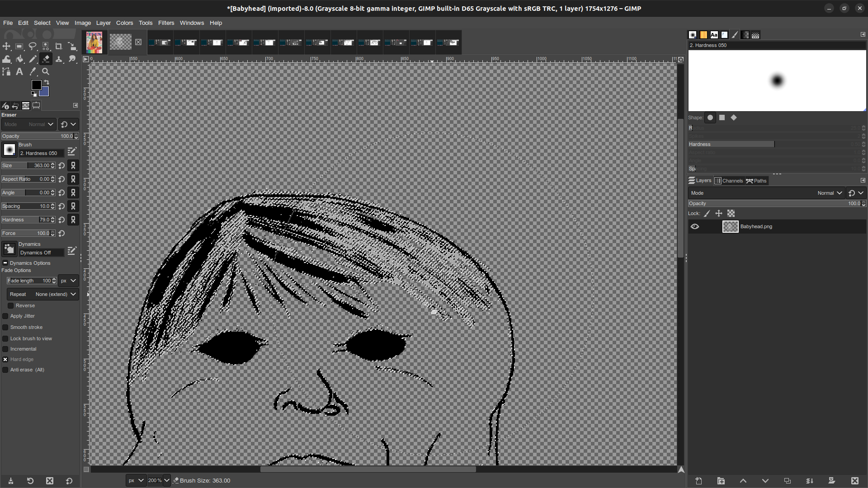Enable the Hard edge checkbox
868x488 pixels.
click(x=6, y=359)
